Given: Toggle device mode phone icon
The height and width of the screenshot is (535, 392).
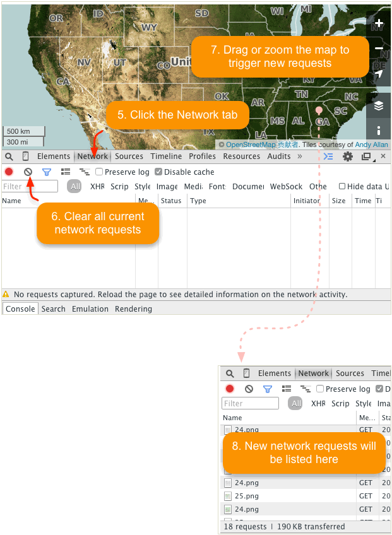Looking at the screenshot, I should 25,156.
